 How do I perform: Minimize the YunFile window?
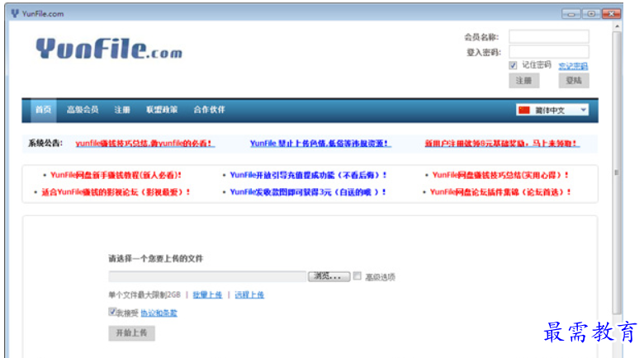click(x=571, y=14)
